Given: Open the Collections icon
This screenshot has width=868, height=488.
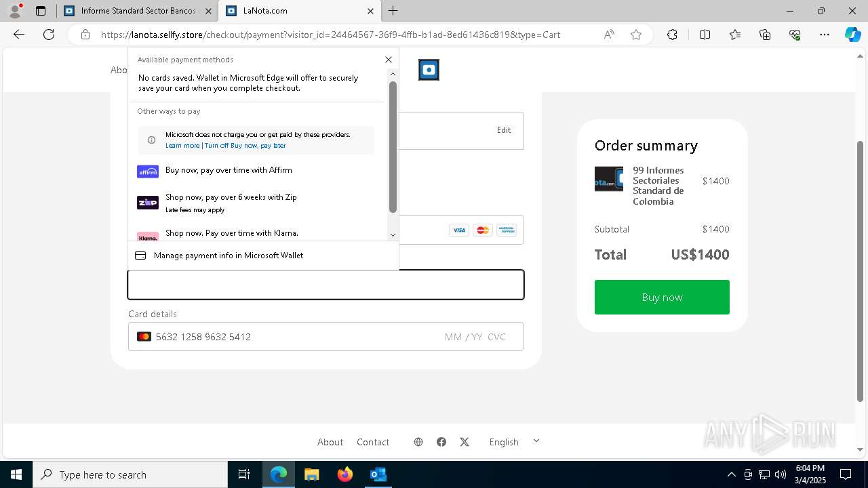Looking at the screenshot, I should coord(765,35).
